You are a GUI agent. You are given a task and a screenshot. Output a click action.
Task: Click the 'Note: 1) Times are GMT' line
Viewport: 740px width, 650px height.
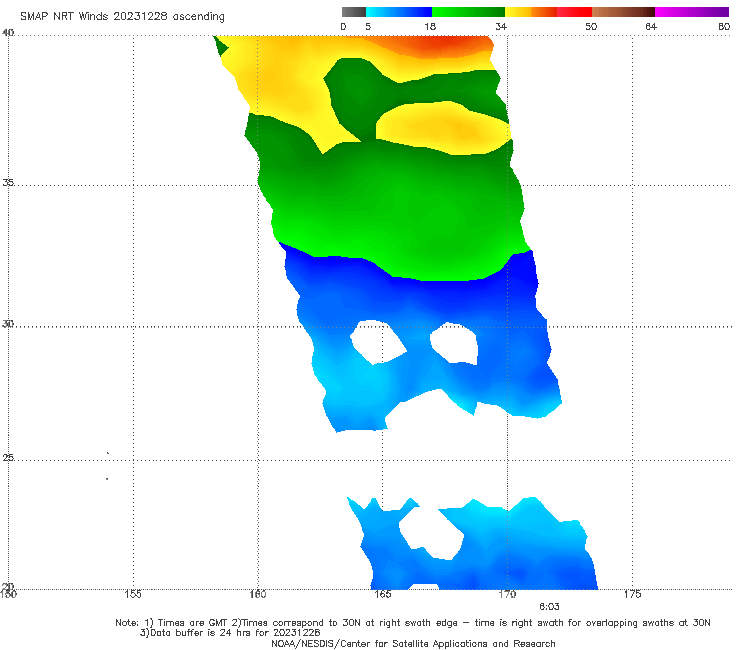click(x=412, y=623)
